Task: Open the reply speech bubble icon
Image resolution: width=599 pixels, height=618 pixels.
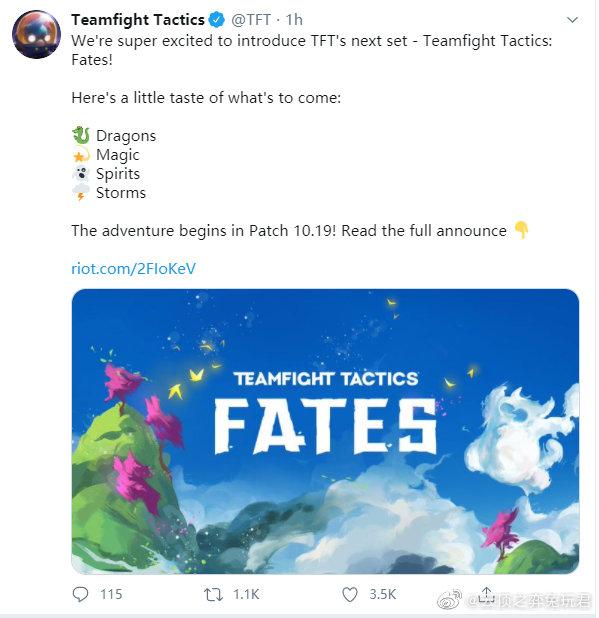Action: [80, 594]
